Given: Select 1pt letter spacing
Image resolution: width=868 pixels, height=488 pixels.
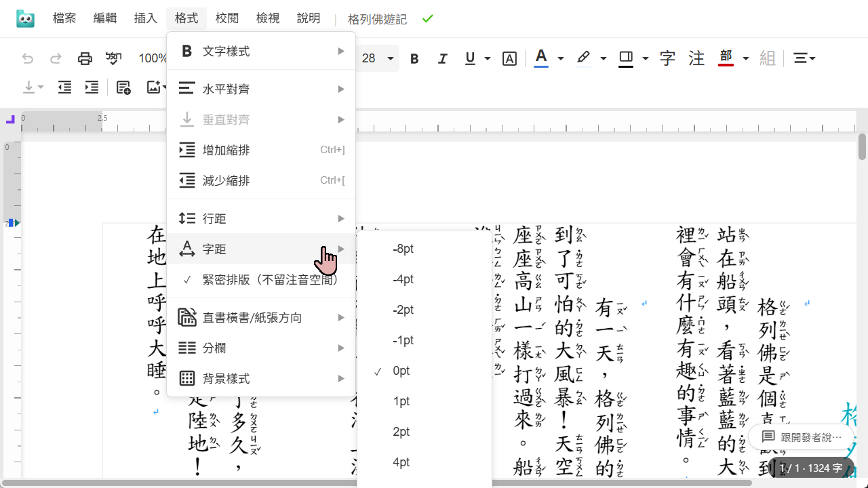Looking at the screenshot, I should 425,401.
